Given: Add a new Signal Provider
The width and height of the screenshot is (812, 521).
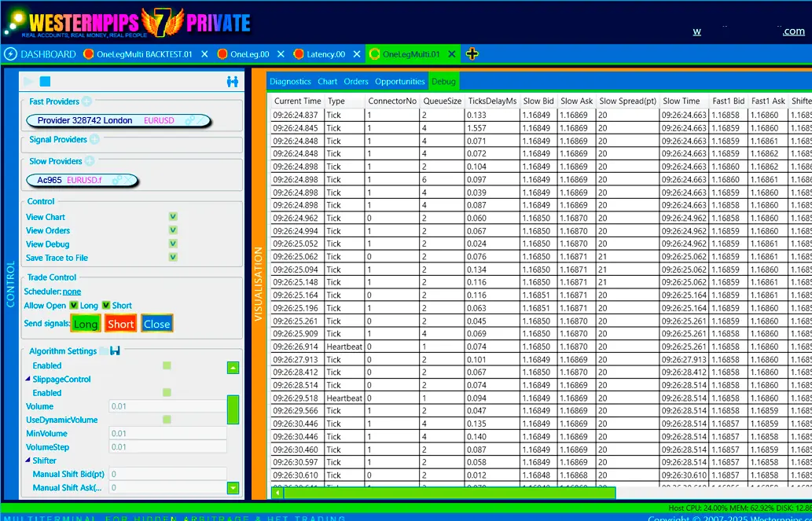Looking at the screenshot, I should (94, 139).
